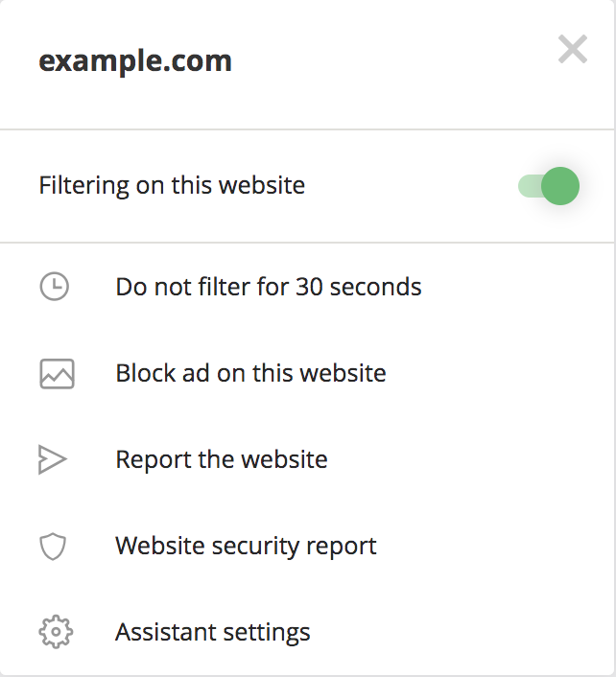Disable filtering on this website switch
This screenshot has width=616, height=677.
tap(549, 186)
